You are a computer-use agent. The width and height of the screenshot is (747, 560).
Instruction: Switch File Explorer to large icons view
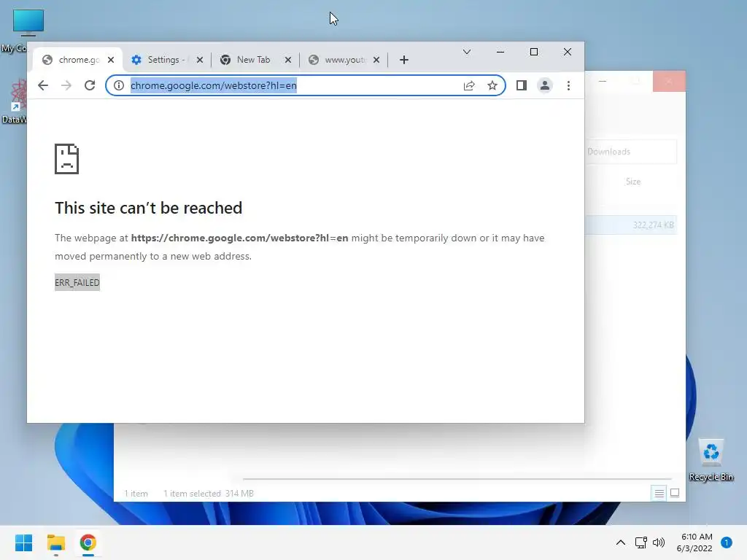pyautogui.click(x=675, y=493)
